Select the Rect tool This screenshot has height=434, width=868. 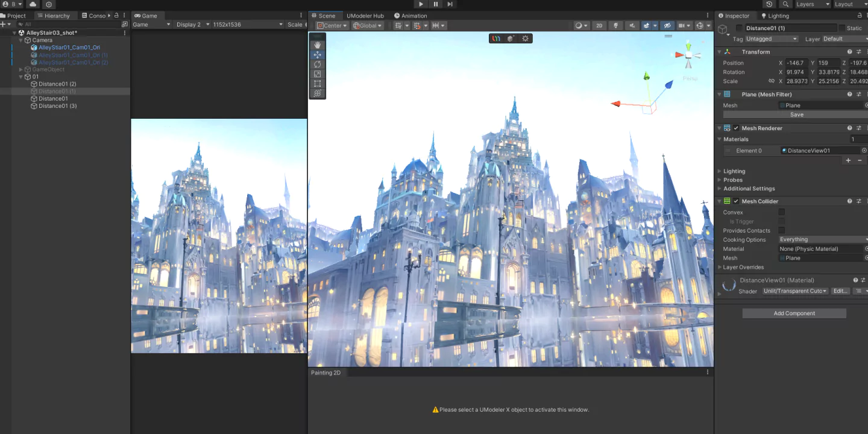point(318,84)
